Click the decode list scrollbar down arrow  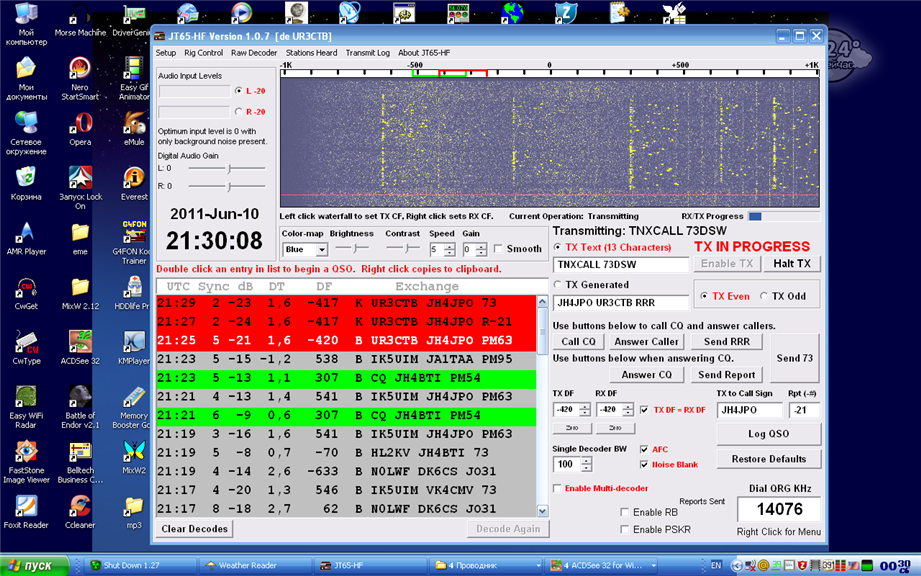pos(542,511)
